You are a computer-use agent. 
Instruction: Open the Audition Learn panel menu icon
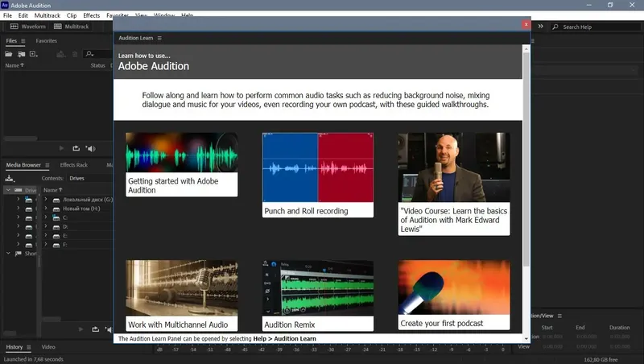click(x=159, y=38)
